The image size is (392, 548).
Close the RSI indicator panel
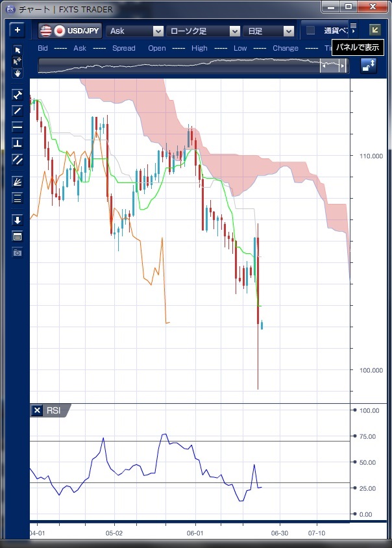37,410
